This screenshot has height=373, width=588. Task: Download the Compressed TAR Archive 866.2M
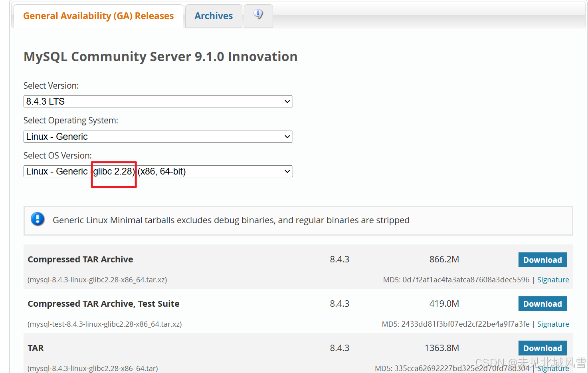click(542, 260)
